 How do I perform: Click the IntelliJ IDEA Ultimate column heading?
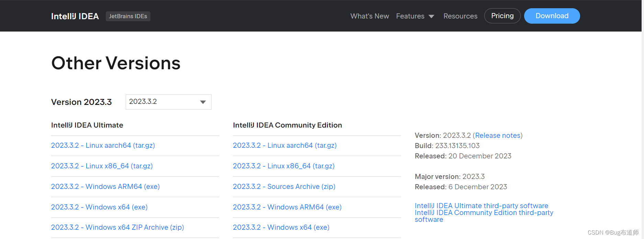pyautogui.click(x=87, y=125)
